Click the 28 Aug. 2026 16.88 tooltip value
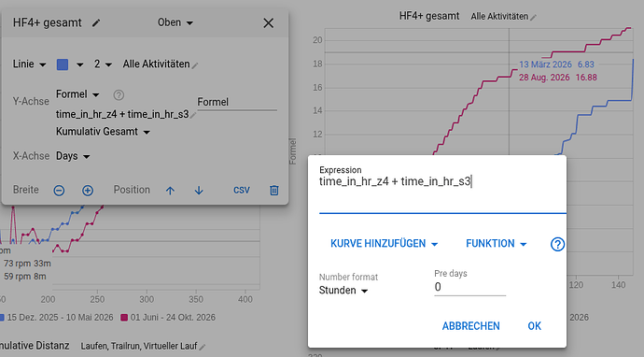 pos(558,78)
